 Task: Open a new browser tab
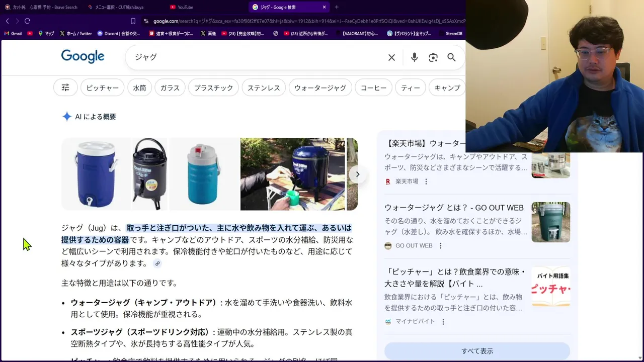337,7
